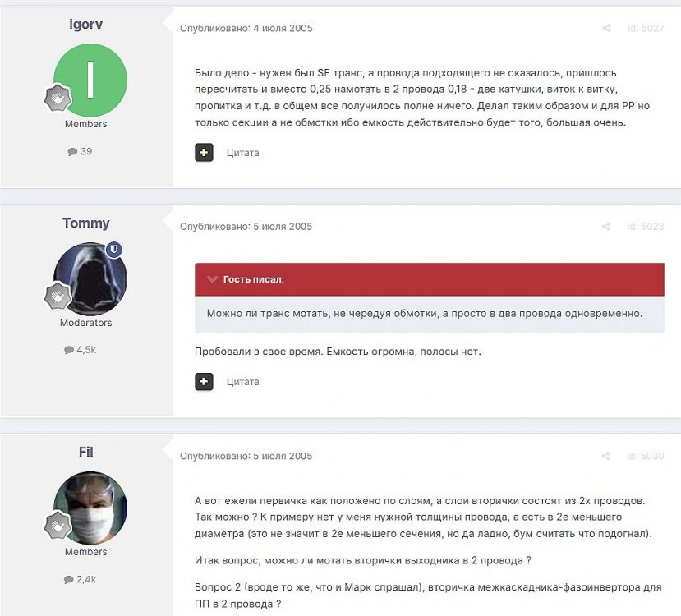Open Fil's profile via username

[x=86, y=452]
